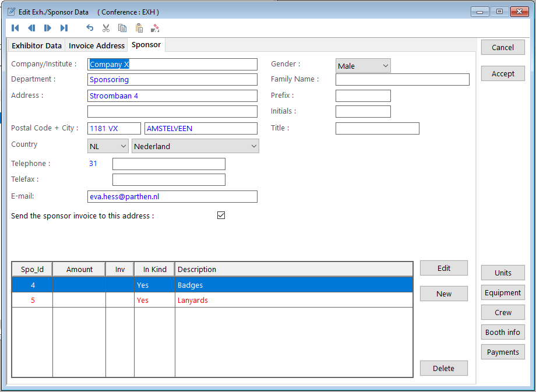536x392 pixels.
Task: Click the Family Name input field
Action: pos(402,80)
